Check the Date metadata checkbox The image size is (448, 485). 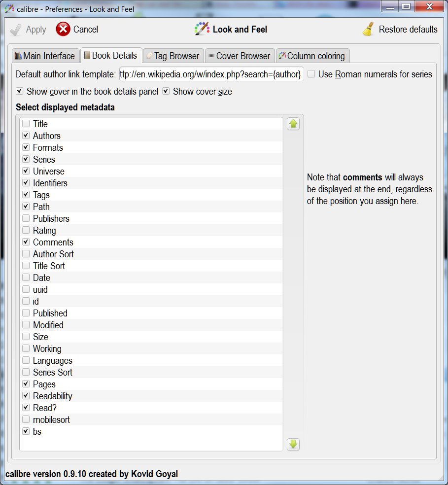click(x=26, y=277)
